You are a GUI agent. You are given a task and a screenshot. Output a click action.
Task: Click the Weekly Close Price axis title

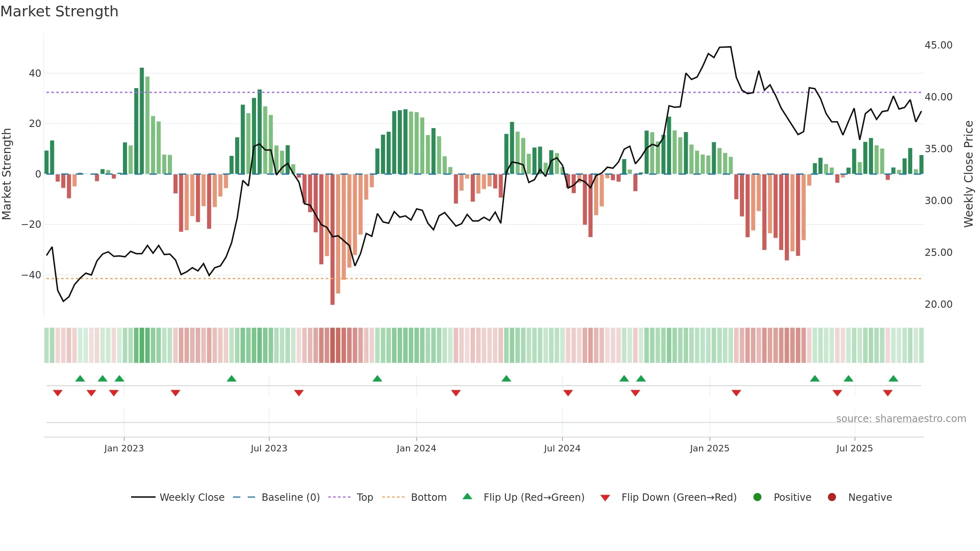coord(969,174)
